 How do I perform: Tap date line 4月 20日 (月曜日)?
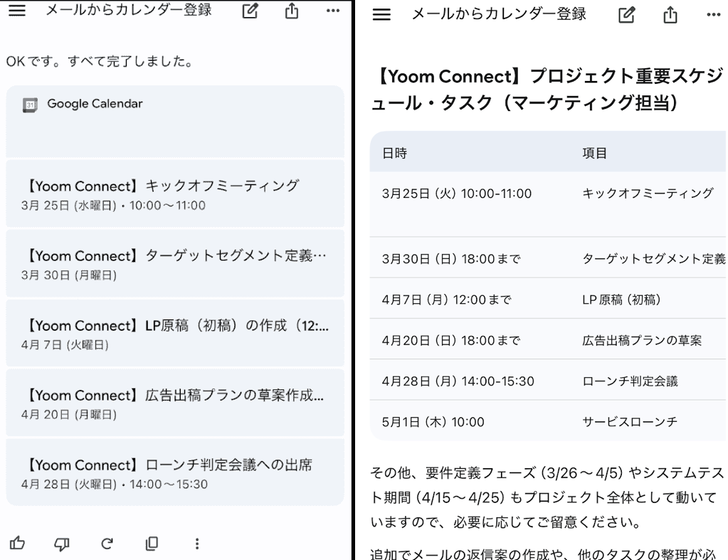tap(69, 414)
